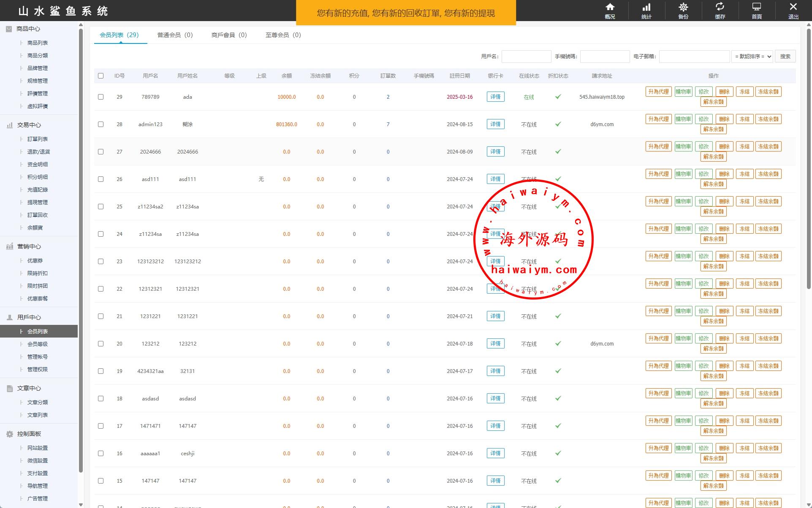
Task: Open the 统计 statistics chart icon
Action: click(x=646, y=8)
